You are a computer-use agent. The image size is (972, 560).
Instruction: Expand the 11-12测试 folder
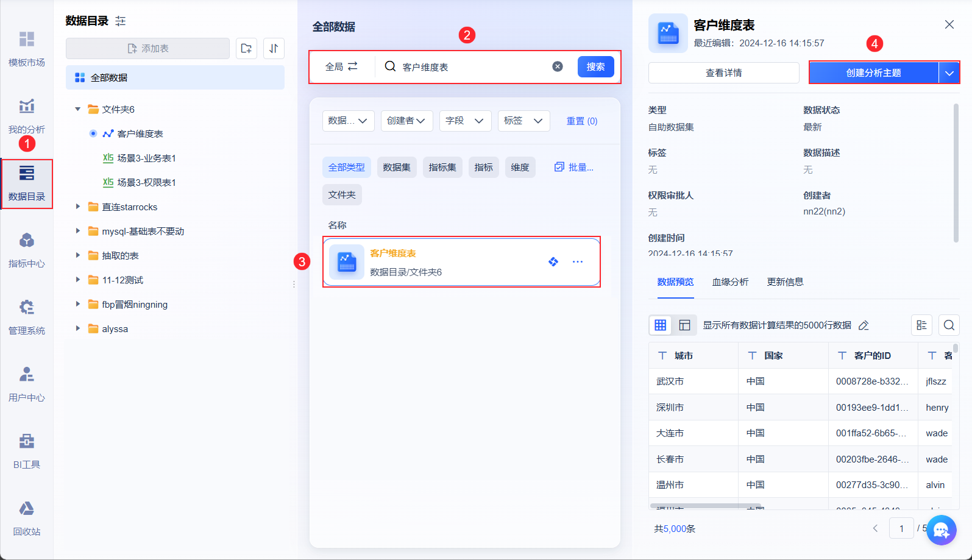[x=78, y=280]
